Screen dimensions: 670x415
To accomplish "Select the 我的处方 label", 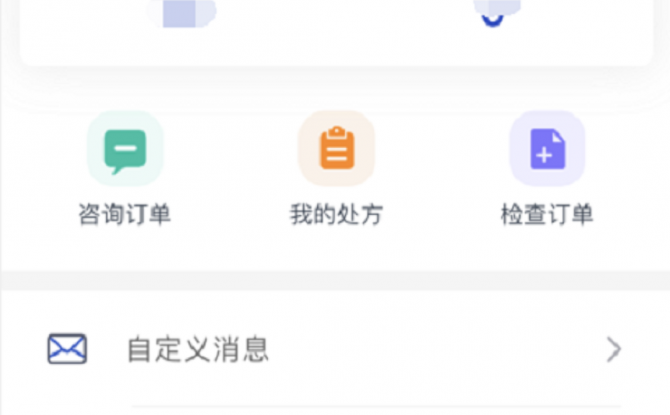I will pos(336,214).
